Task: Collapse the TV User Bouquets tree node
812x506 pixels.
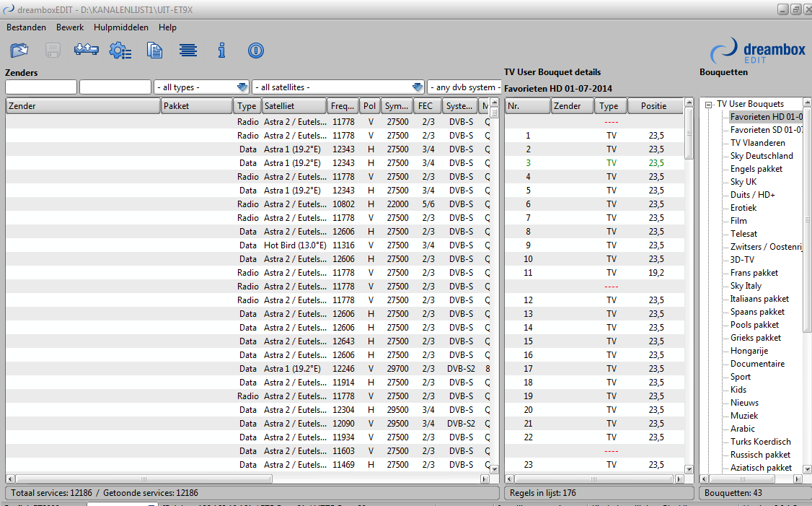Action: pyautogui.click(x=708, y=104)
